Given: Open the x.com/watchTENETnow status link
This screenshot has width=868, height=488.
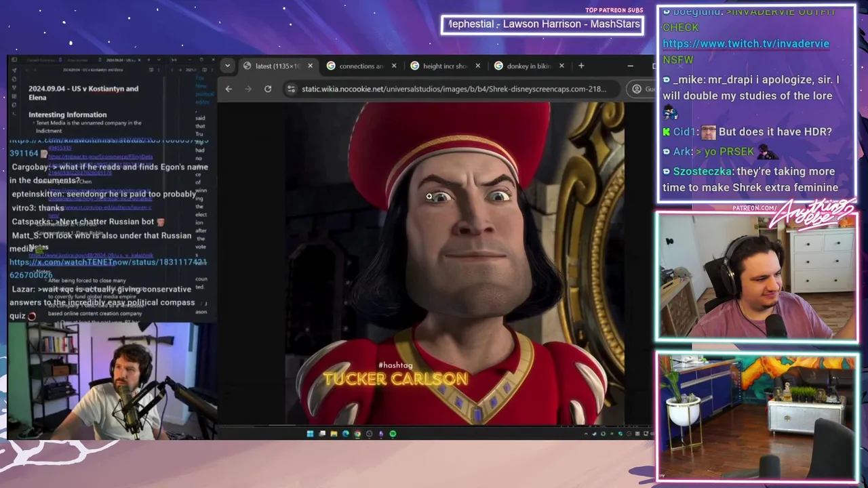Looking at the screenshot, I should [x=108, y=268].
